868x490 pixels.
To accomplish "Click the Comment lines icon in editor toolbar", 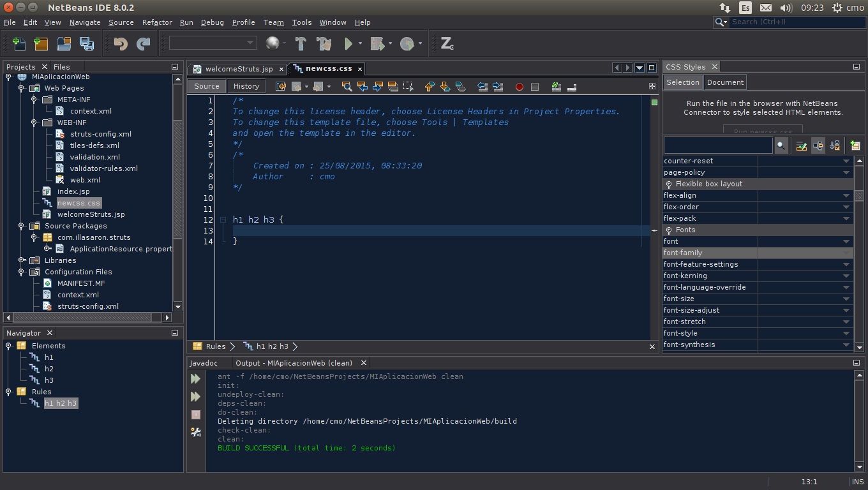I will [557, 86].
